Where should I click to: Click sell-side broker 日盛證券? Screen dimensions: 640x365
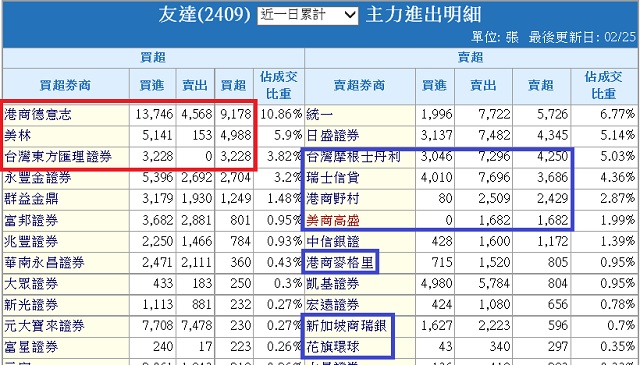click(333, 135)
